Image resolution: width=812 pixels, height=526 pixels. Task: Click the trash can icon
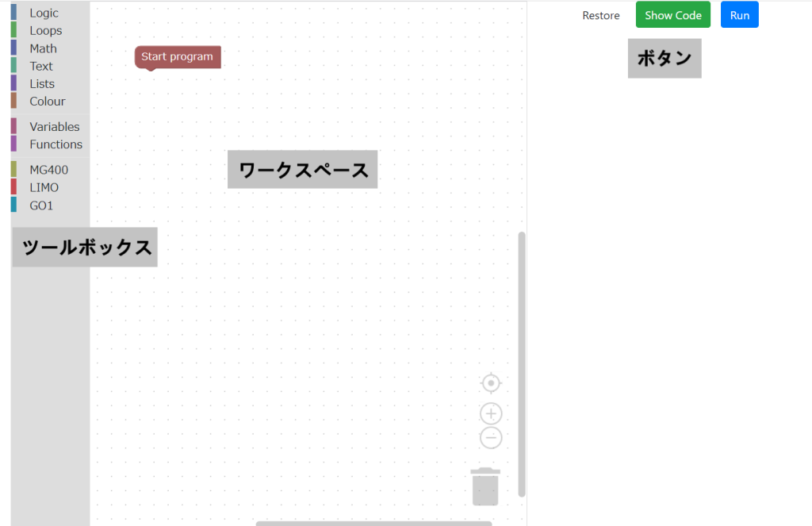tap(485, 486)
